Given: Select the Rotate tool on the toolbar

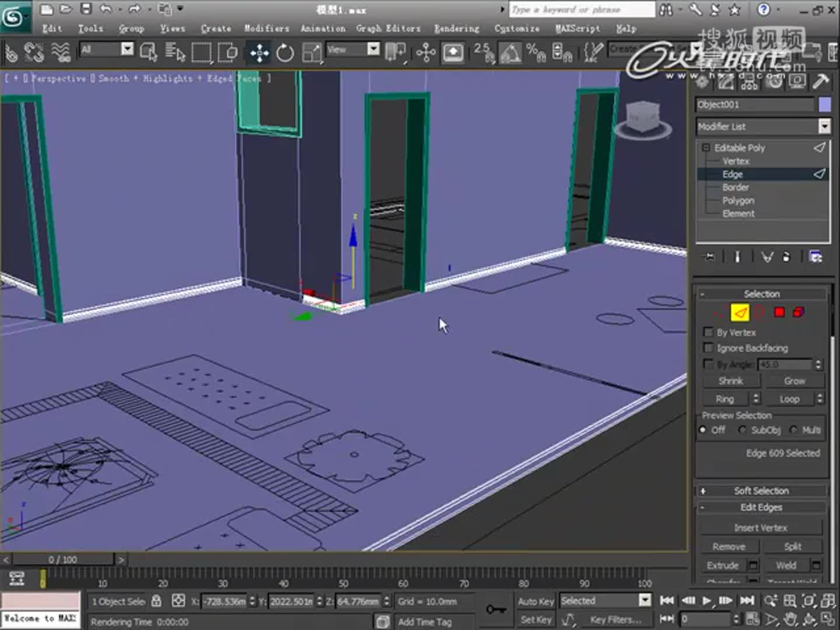Looking at the screenshot, I should pos(285,52).
